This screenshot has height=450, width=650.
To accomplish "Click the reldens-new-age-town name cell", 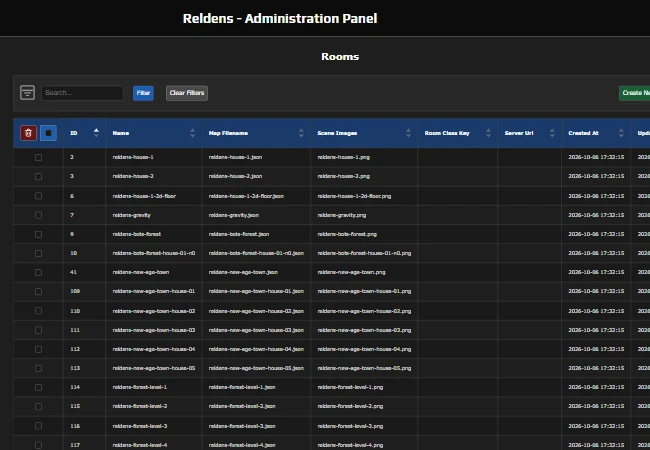I will click(x=154, y=272).
